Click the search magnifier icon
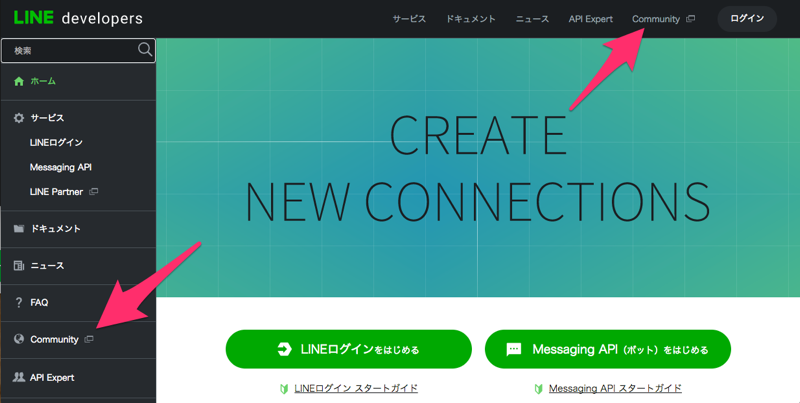800x403 pixels. (x=145, y=49)
